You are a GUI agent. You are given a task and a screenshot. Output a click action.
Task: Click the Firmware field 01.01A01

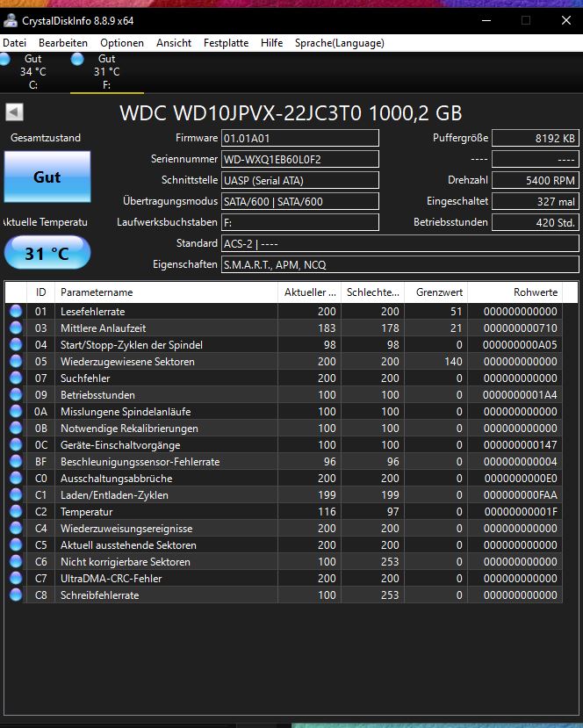(x=300, y=139)
